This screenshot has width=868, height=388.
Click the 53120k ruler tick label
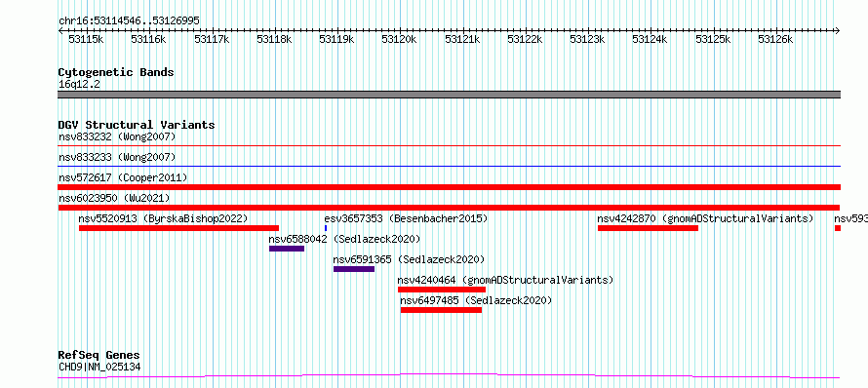[x=399, y=39]
